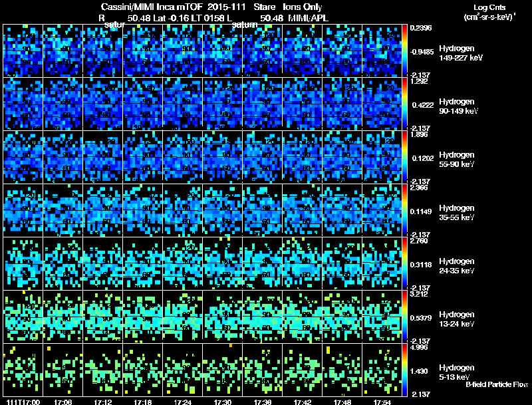Click the 'Hydrogen 13-24 keV' row label
Image resolution: width=532 pixels, height=405 pixels.
click(x=457, y=319)
